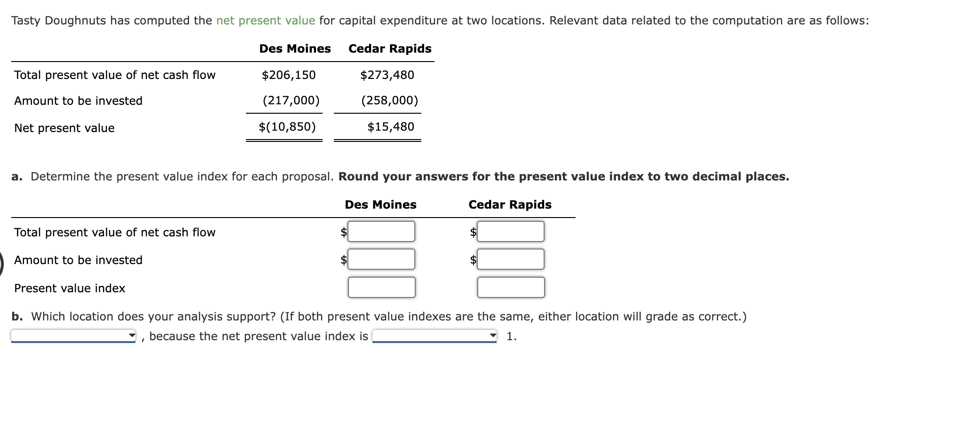
Task: Click the Cedar Rapids total present value input field
Action: coord(510,231)
